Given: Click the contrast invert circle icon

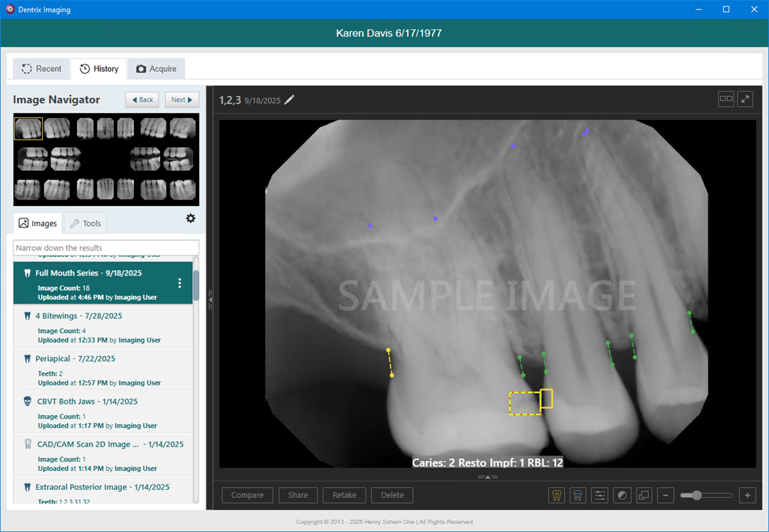Looking at the screenshot, I should (x=622, y=495).
